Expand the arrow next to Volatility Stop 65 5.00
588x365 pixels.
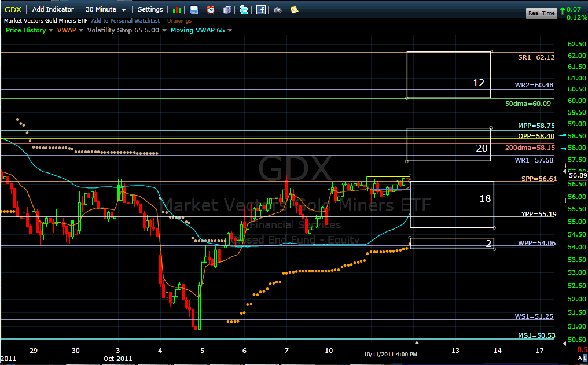(164, 30)
